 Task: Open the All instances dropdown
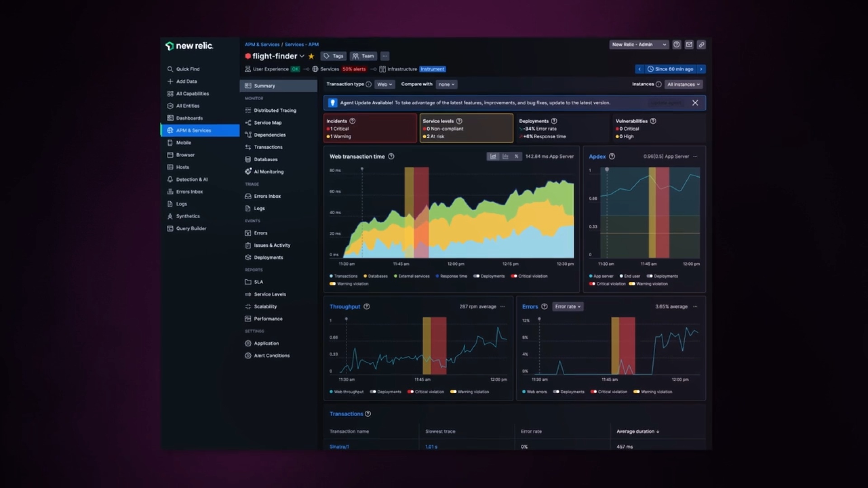point(684,84)
